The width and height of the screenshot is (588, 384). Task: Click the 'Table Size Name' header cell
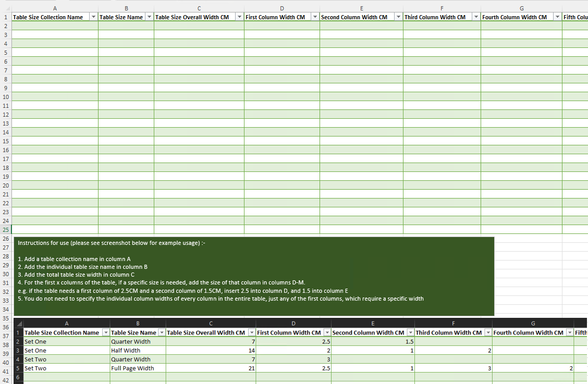pos(126,17)
